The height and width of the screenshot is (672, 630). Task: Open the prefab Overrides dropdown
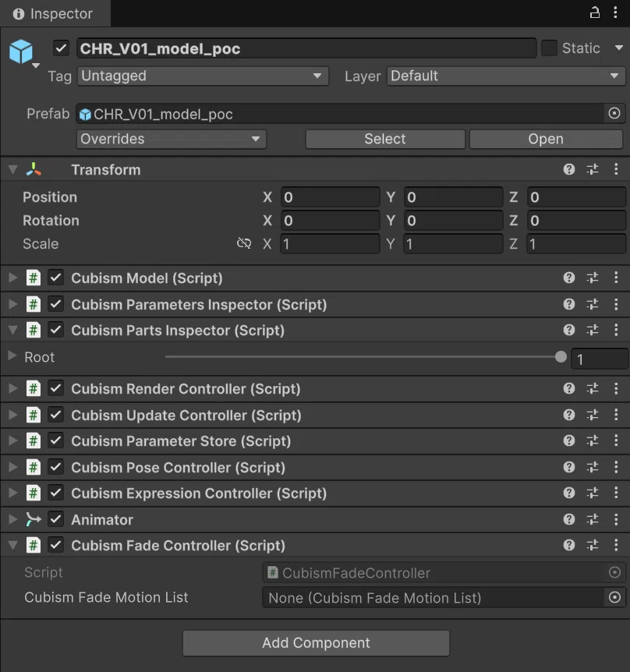172,139
